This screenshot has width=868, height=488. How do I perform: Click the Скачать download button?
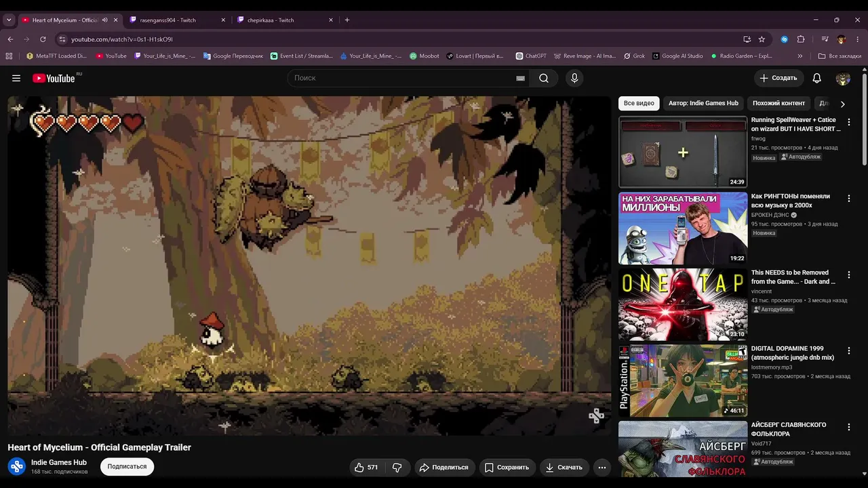pyautogui.click(x=564, y=467)
